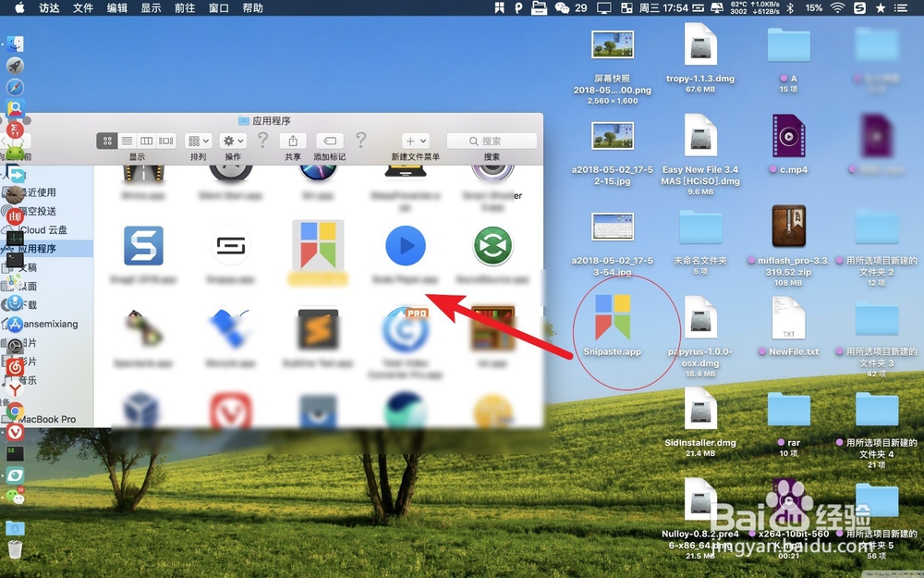Select a2018-05-02_17-53-54.jpg keyboard thumbnail
Viewport: 924px width, 578px height.
coord(613,227)
